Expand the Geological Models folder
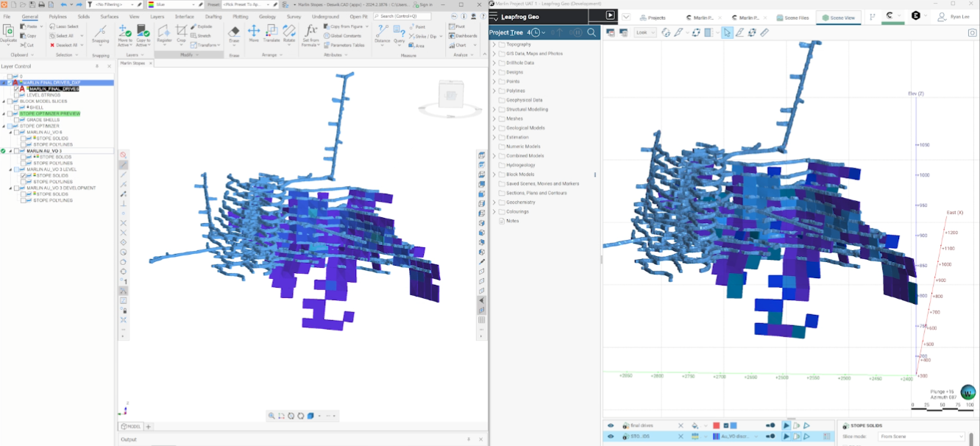This screenshot has width=980, height=446. click(x=494, y=128)
